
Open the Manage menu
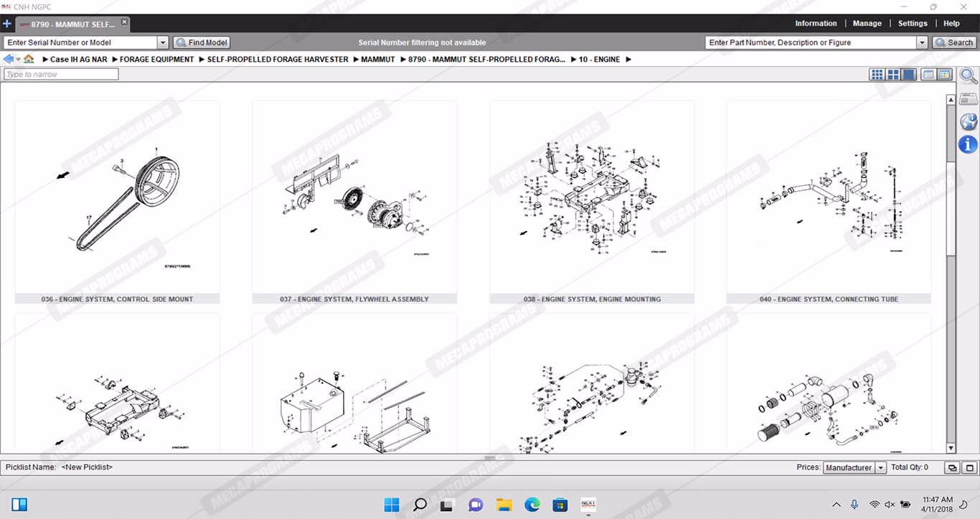[x=867, y=24]
